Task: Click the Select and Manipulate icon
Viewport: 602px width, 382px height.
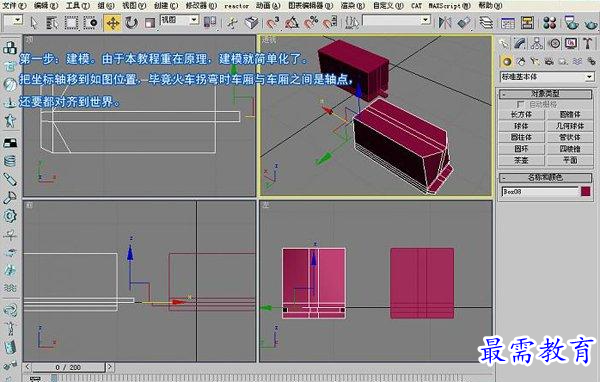Action: (x=232, y=23)
